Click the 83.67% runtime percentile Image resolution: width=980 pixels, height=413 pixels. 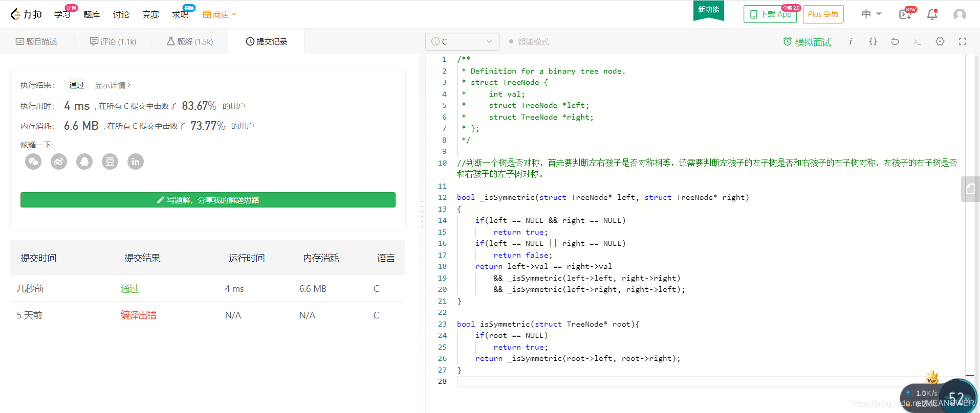pos(199,106)
